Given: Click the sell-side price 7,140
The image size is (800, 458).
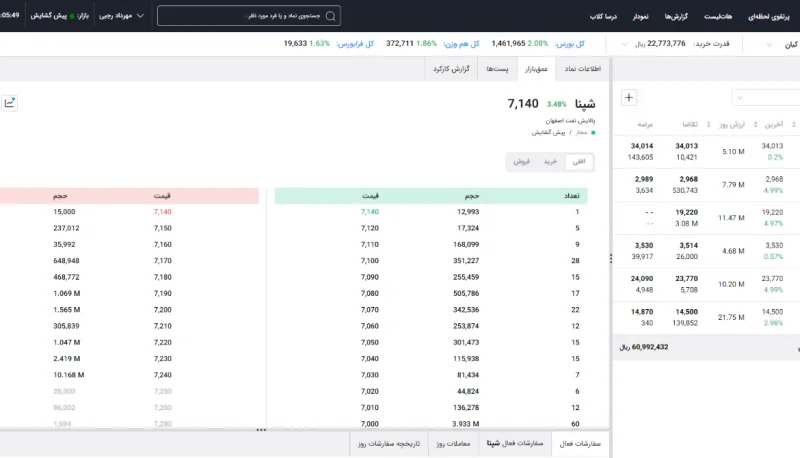Looking at the screenshot, I should [163, 212].
